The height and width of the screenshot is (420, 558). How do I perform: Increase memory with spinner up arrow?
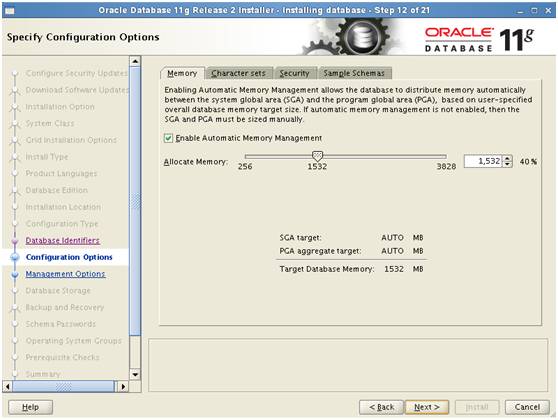(x=507, y=158)
